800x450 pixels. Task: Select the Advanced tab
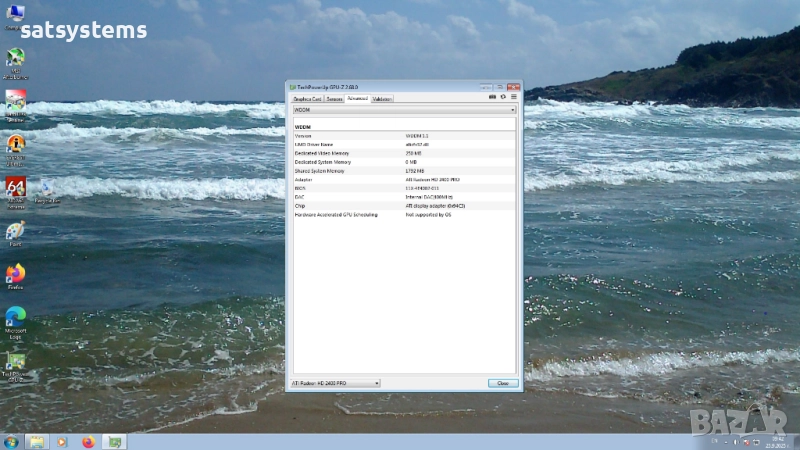point(358,99)
